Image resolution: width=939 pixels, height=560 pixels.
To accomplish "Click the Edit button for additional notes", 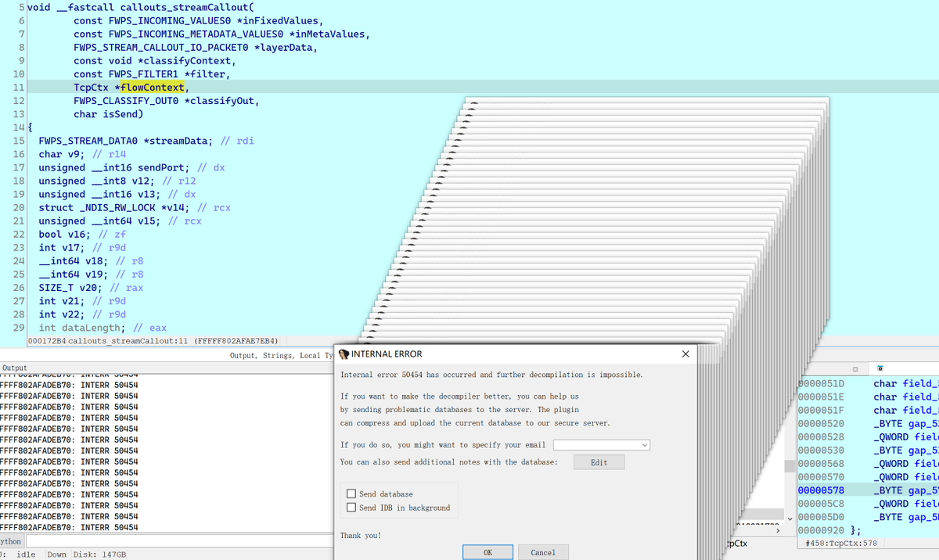I will coord(599,462).
